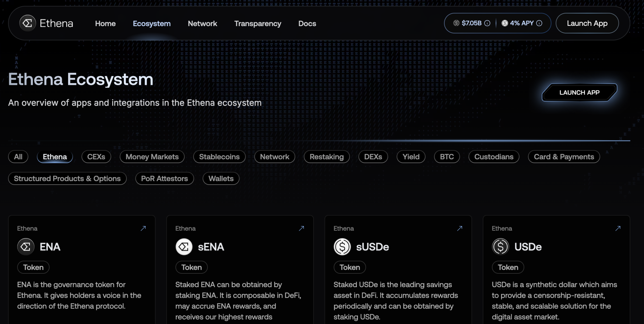Open the Docs nav item

coord(307,23)
